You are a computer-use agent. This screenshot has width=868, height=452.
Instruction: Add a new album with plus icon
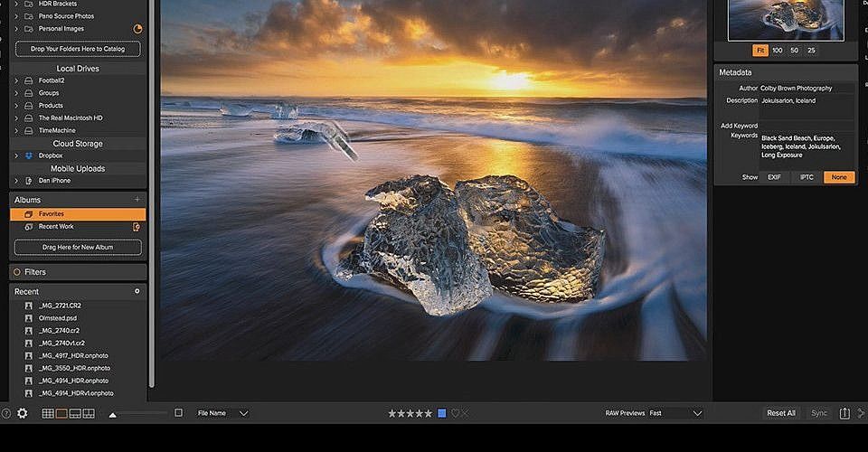pyautogui.click(x=137, y=199)
